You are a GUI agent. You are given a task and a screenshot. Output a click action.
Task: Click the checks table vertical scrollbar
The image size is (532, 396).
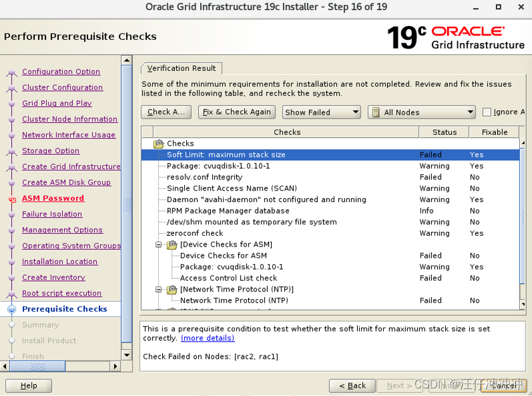[x=522, y=215]
